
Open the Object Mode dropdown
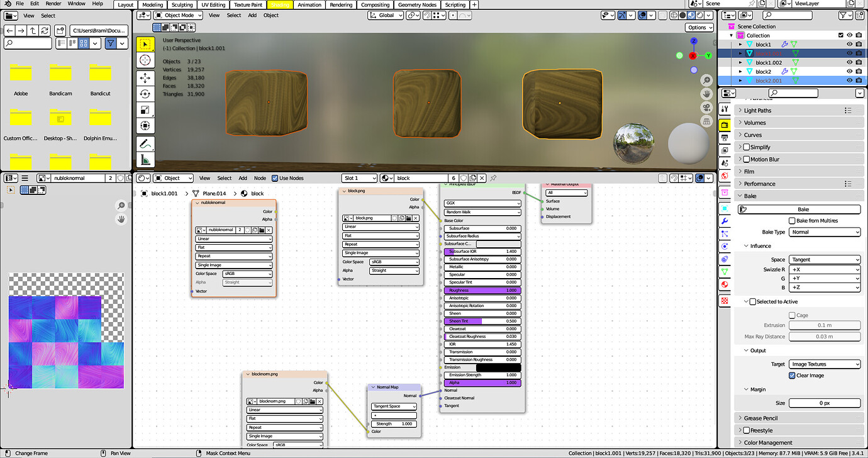pyautogui.click(x=179, y=15)
